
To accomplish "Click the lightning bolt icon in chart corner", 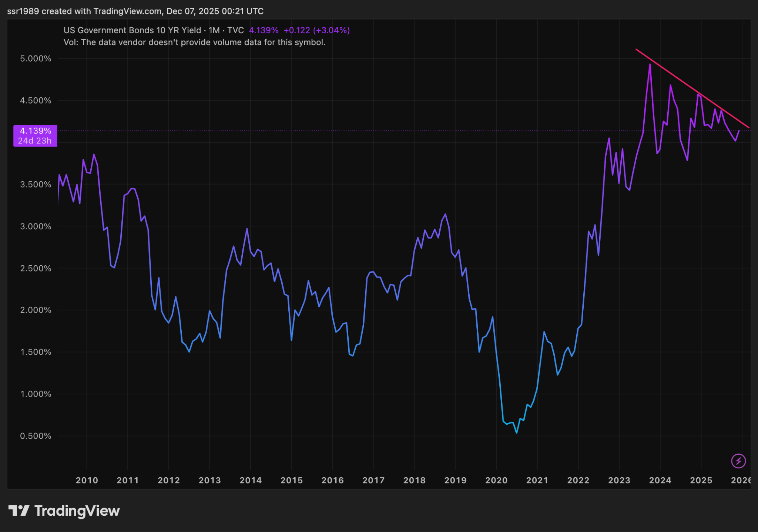I will pos(738,461).
